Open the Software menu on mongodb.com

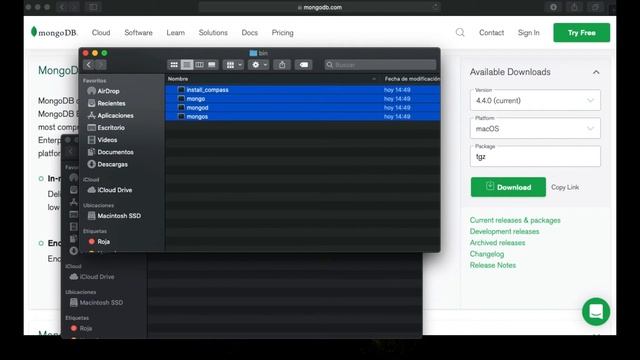pos(138,33)
